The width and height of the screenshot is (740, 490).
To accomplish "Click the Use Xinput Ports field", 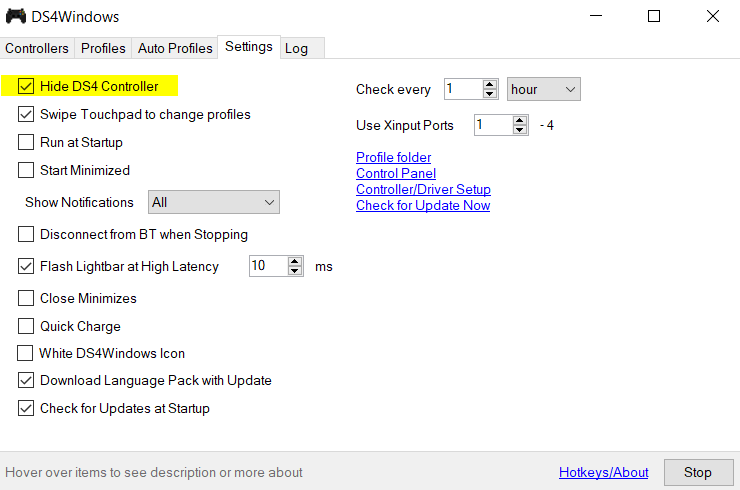I will tap(494, 125).
